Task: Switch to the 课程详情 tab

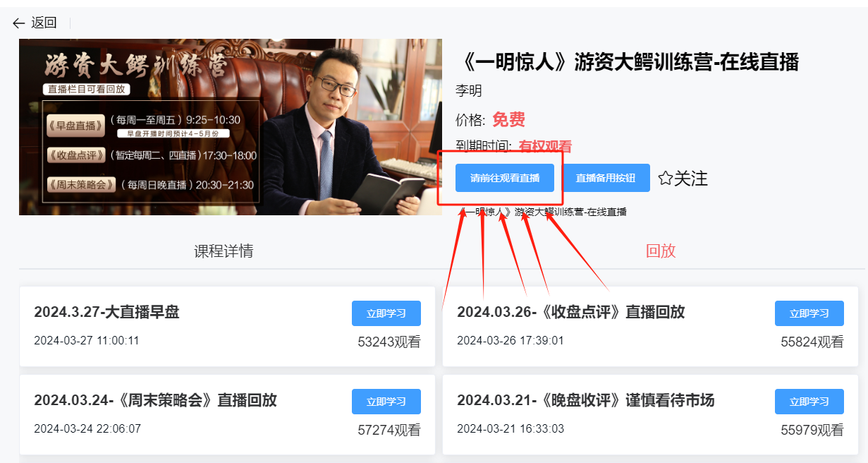Action: (x=224, y=251)
